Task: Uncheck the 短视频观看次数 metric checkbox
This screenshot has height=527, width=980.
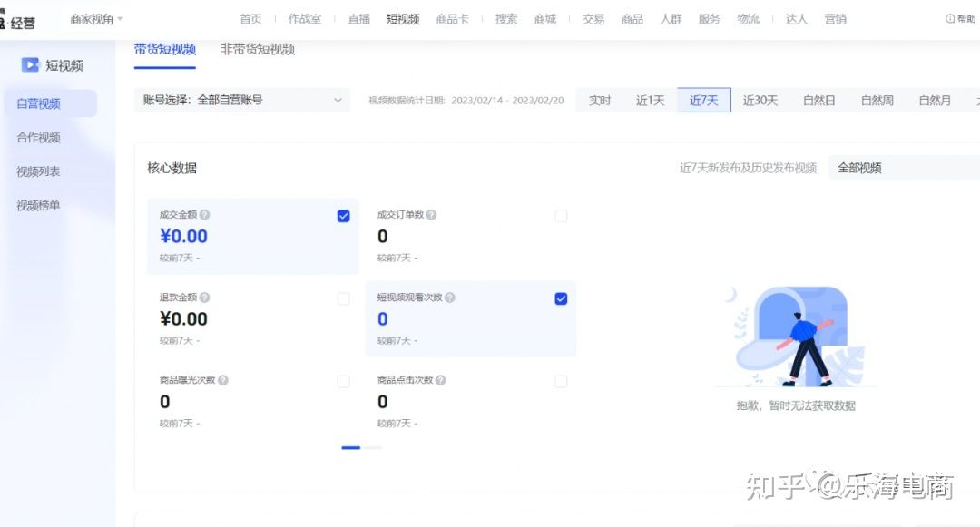Action: [561, 298]
